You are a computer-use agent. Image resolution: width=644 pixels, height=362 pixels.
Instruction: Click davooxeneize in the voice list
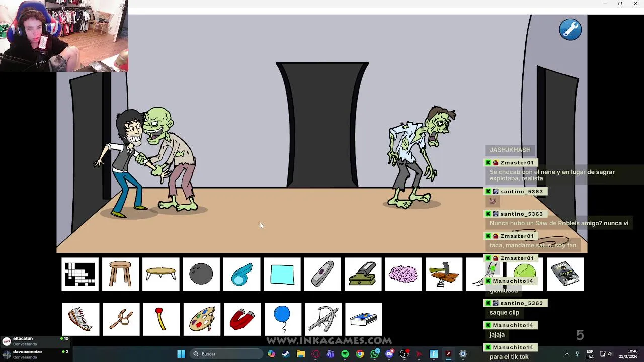[27, 352]
